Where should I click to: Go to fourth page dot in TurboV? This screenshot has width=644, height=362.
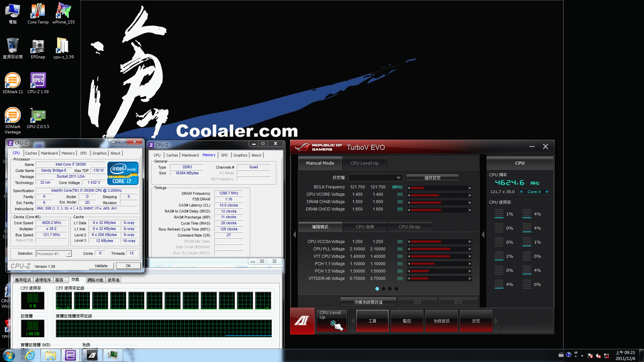tap(396, 289)
